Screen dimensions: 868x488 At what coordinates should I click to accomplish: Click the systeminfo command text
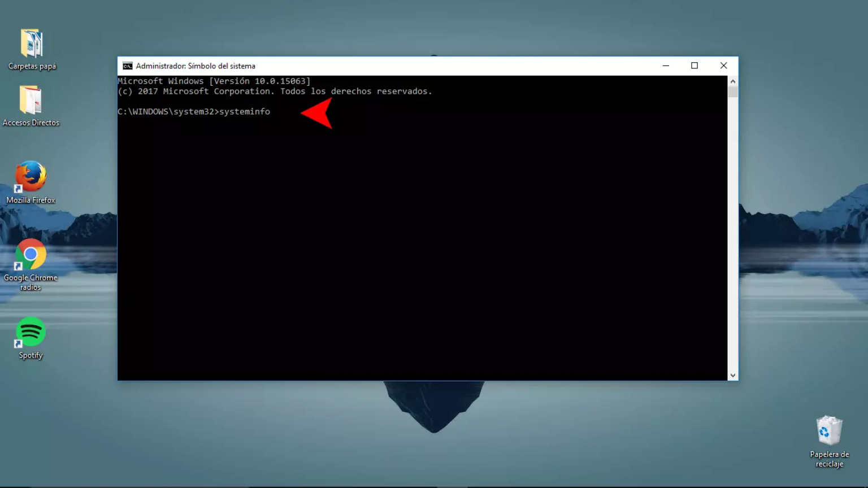click(x=245, y=112)
